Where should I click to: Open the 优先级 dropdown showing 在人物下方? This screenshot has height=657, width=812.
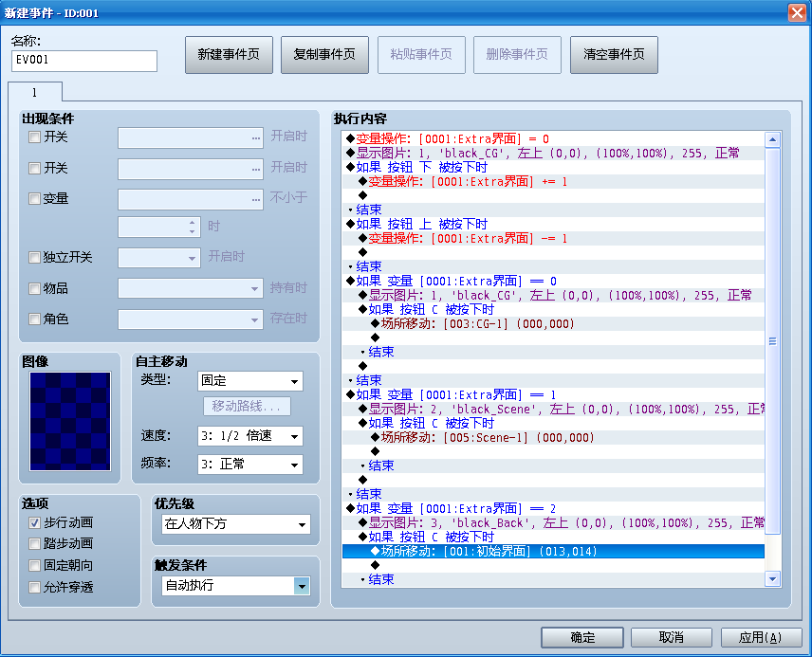coord(235,524)
